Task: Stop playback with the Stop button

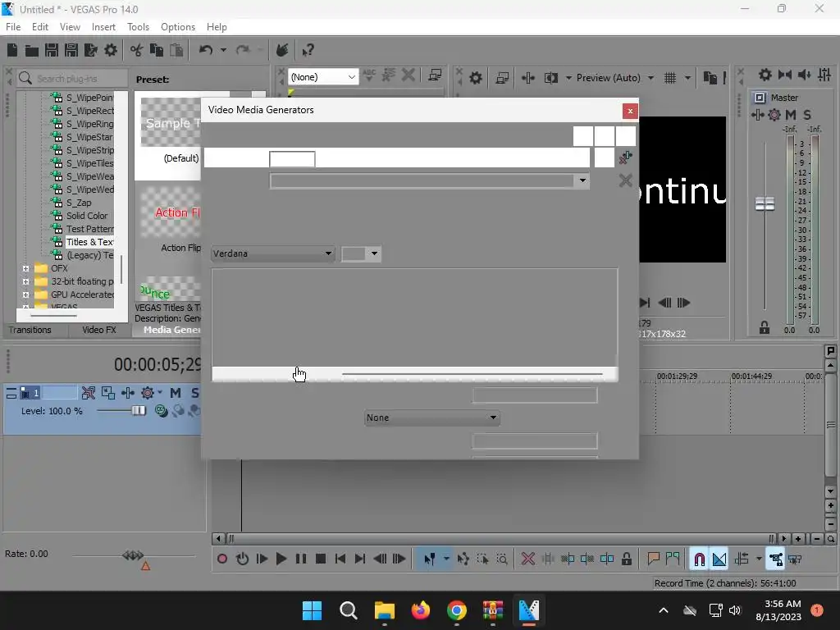Action: pyautogui.click(x=321, y=559)
